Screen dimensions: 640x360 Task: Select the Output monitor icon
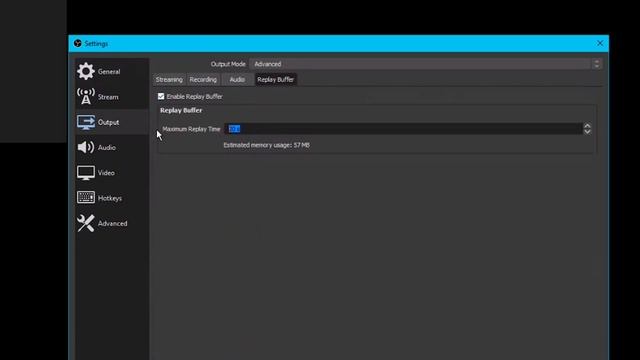[x=86, y=122]
